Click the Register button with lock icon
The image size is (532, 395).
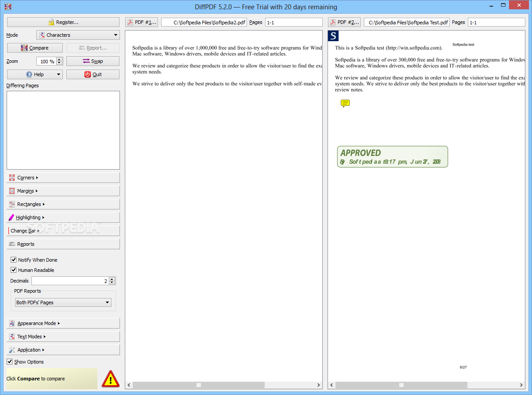point(63,22)
